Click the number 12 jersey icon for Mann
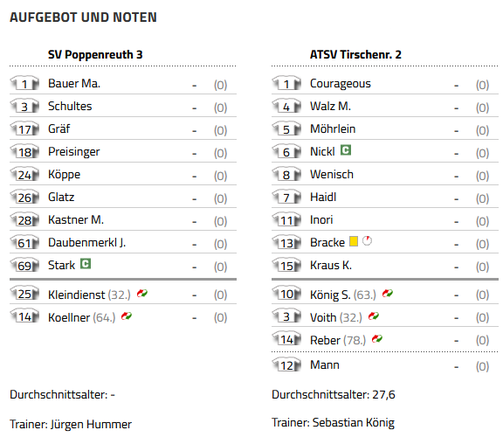503x444 pixels. (286, 365)
